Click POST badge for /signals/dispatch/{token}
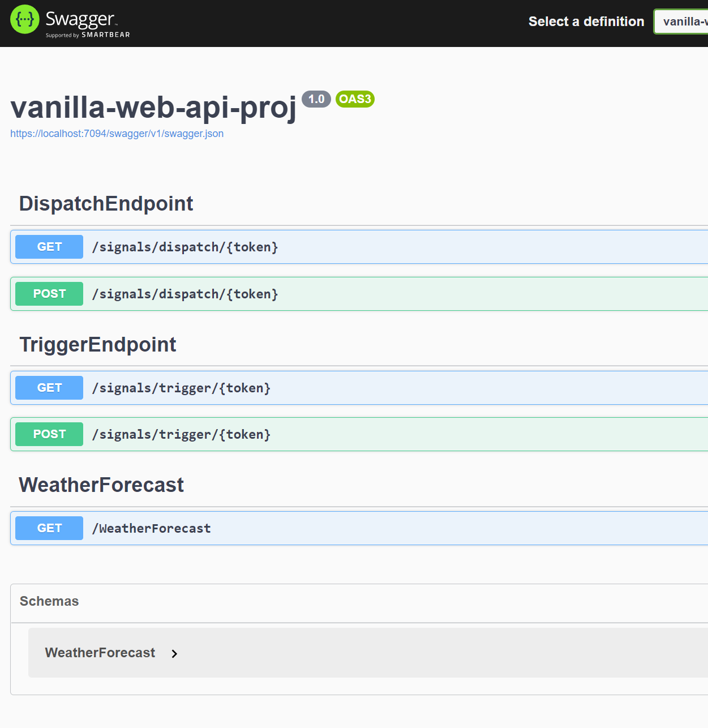 tap(49, 294)
